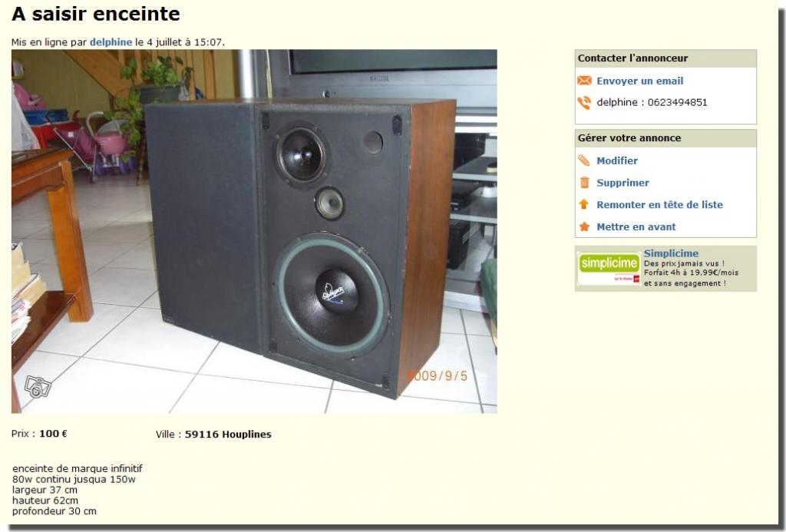Click the phone number 0623494851

tap(677, 102)
